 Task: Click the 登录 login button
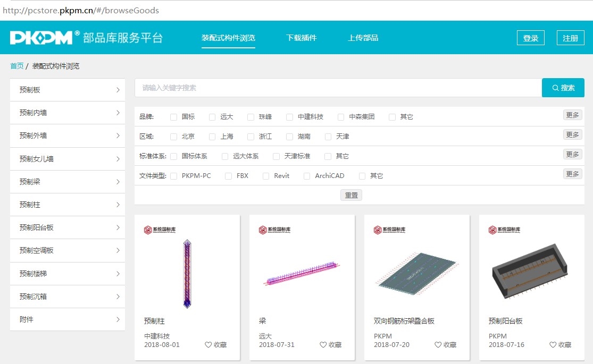point(530,38)
